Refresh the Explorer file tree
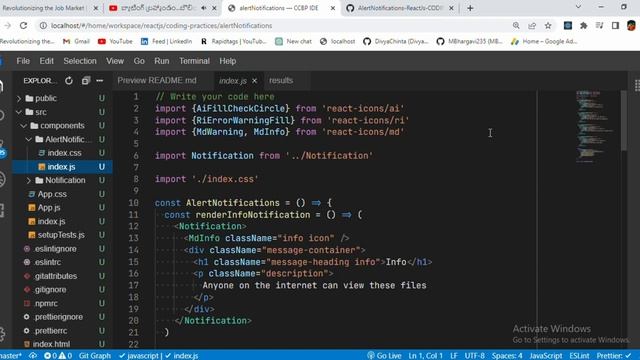640x360 pixels. pyautogui.click(x=69, y=81)
